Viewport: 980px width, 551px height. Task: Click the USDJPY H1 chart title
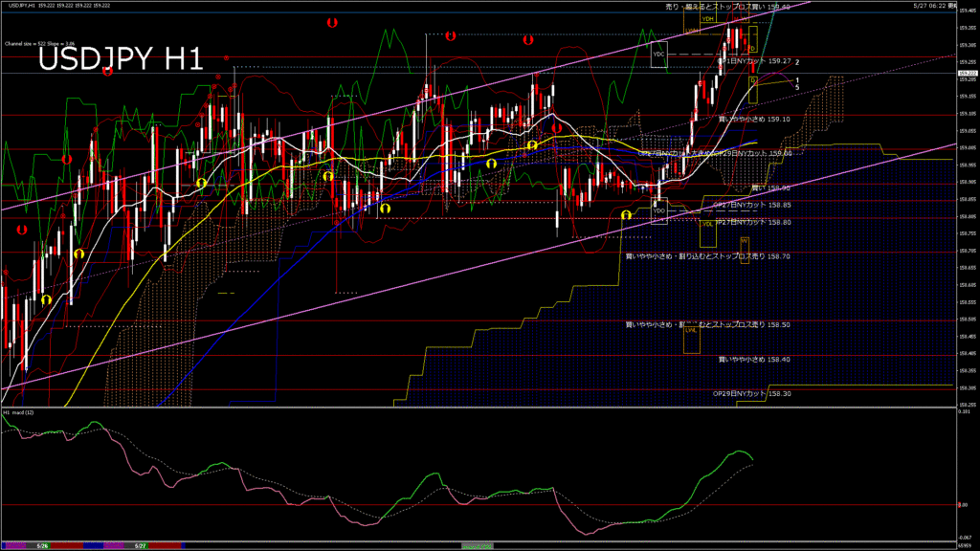click(121, 59)
